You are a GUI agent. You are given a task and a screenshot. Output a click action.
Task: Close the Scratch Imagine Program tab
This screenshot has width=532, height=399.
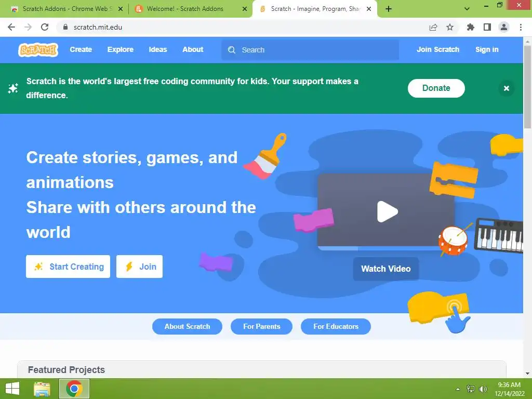tap(369, 9)
